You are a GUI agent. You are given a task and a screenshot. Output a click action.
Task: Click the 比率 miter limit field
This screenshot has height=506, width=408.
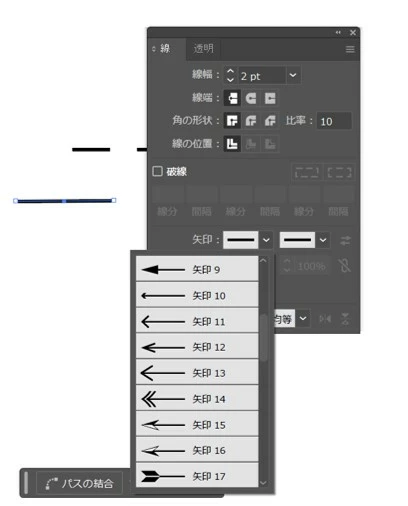[334, 121]
